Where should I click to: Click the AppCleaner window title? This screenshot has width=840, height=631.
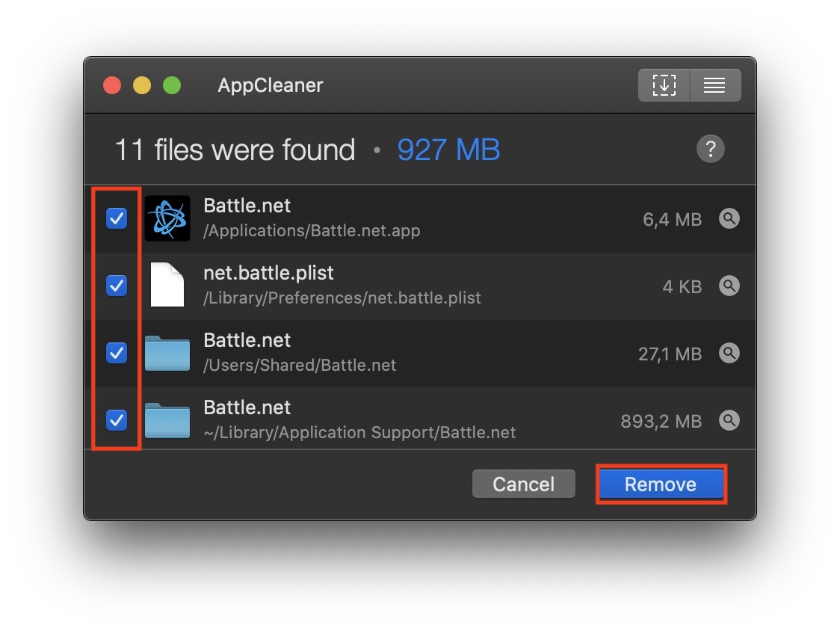point(270,85)
